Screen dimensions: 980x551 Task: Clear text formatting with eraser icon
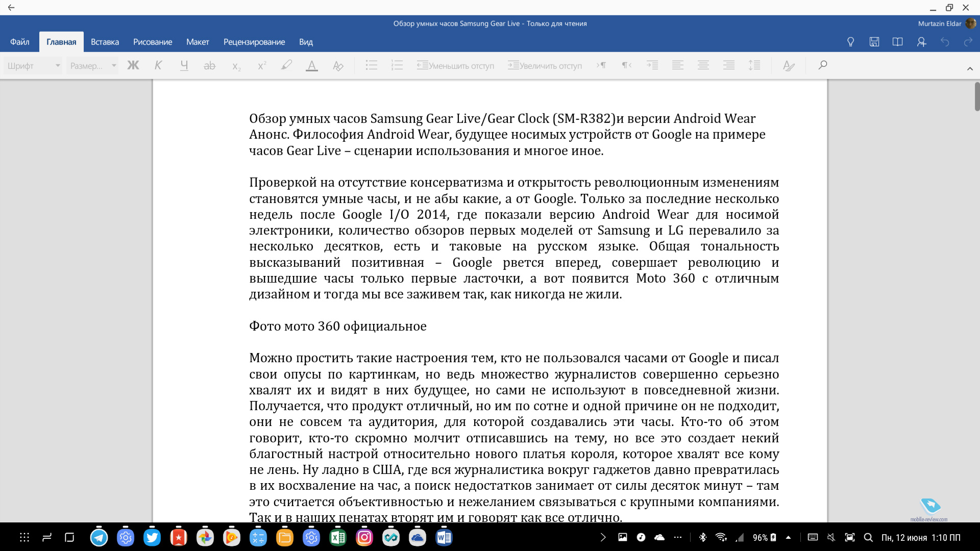point(337,65)
